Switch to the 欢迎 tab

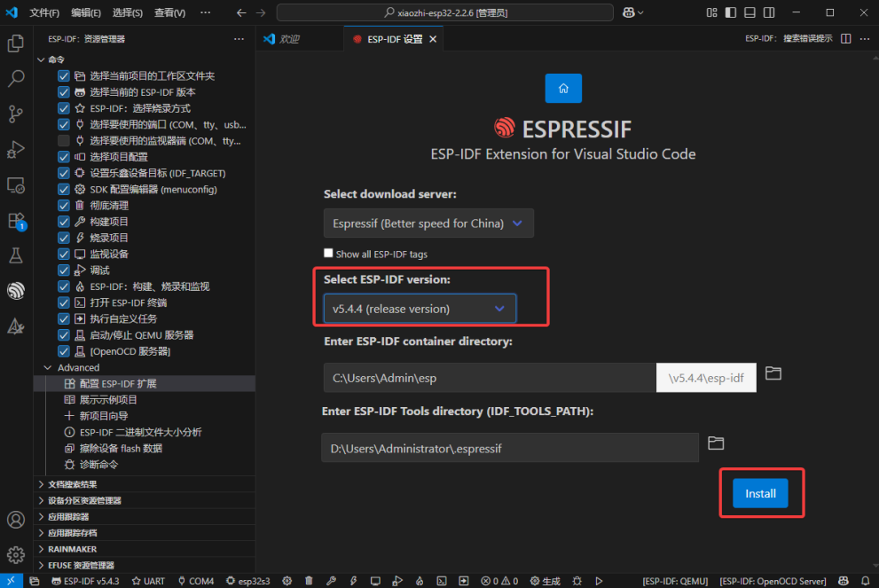[290, 39]
